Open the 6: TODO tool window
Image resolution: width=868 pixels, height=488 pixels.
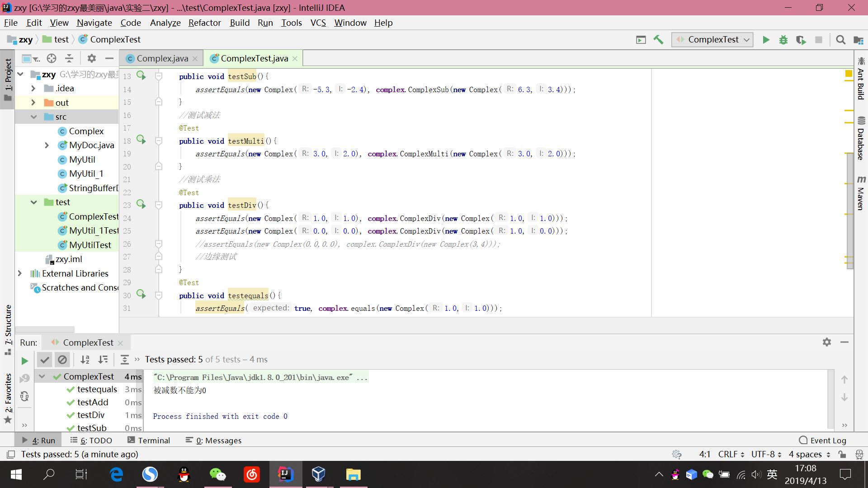point(91,440)
